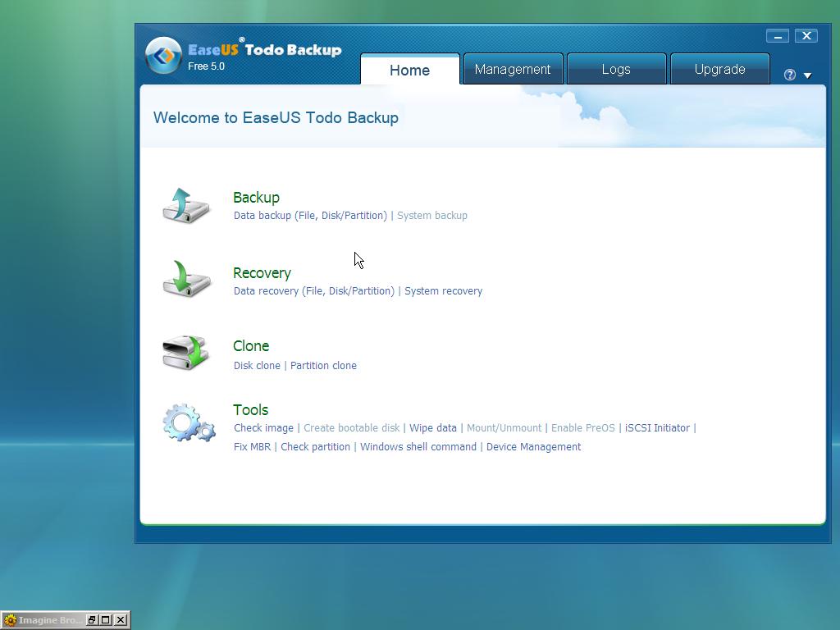The height and width of the screenshot is (630, 840).
Task: Close the EaseUS Todo Backup window
Action: click(806, 36)
